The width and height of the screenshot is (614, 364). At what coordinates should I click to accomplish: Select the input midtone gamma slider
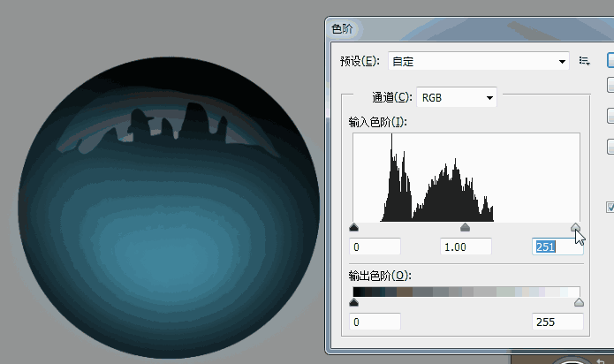[x=465, y=227]
